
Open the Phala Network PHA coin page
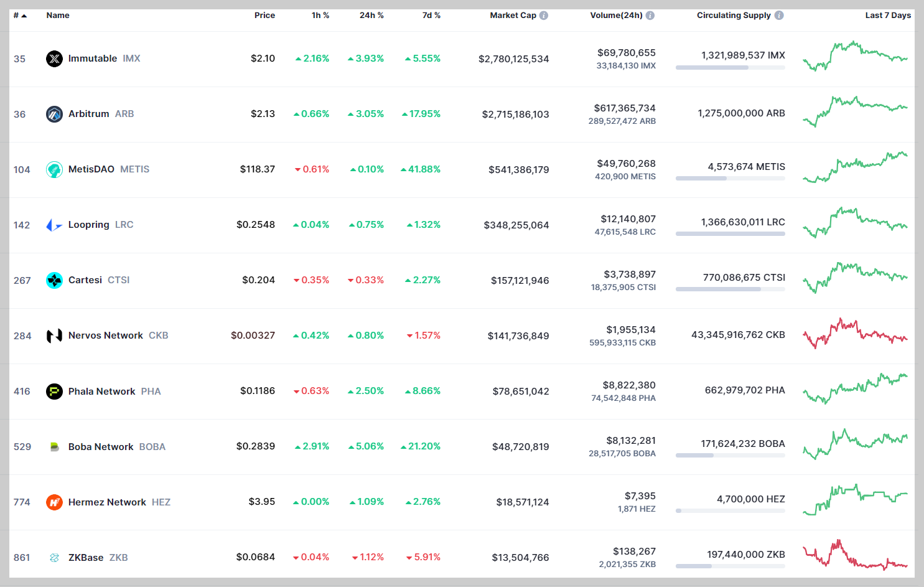114,391
